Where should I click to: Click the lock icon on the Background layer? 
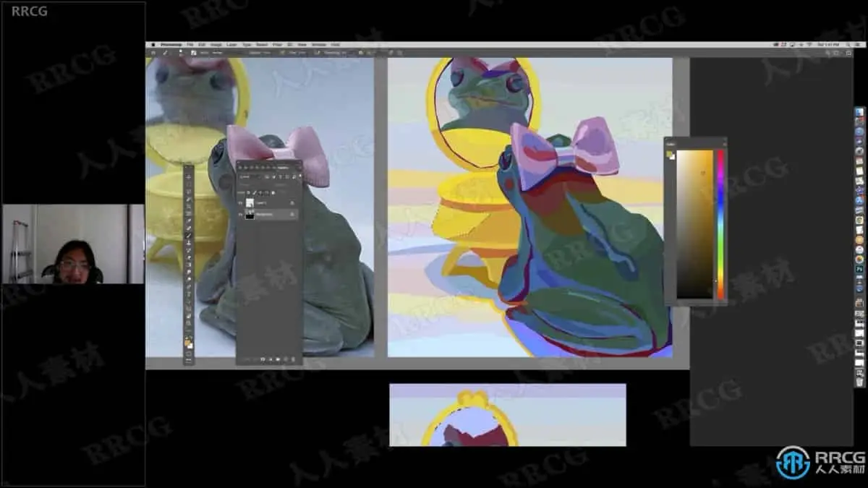pyautogui.click(x=292, y=215)
